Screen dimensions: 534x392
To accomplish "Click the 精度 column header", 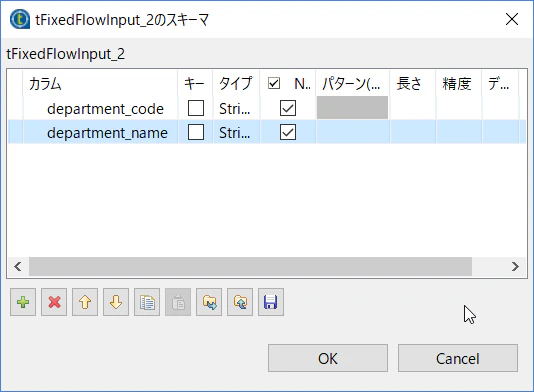I will (458, 83).
